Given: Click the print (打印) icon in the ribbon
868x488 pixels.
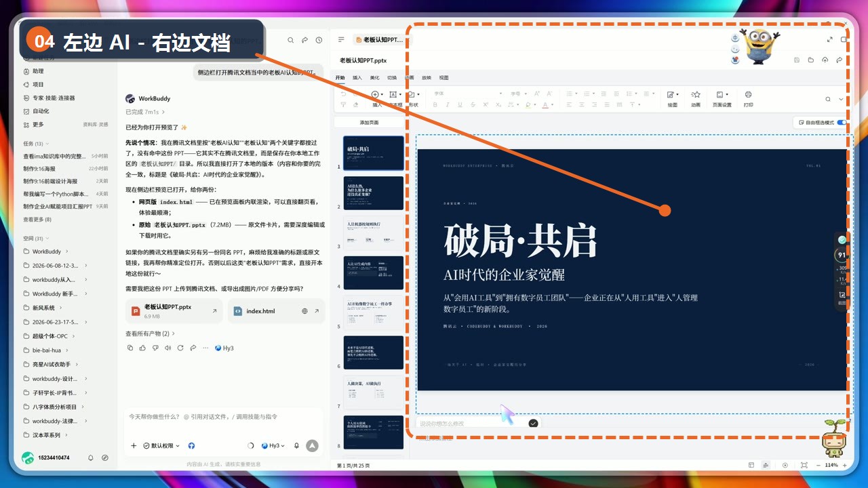Looking at the screenshot, I should click(748, 95).
